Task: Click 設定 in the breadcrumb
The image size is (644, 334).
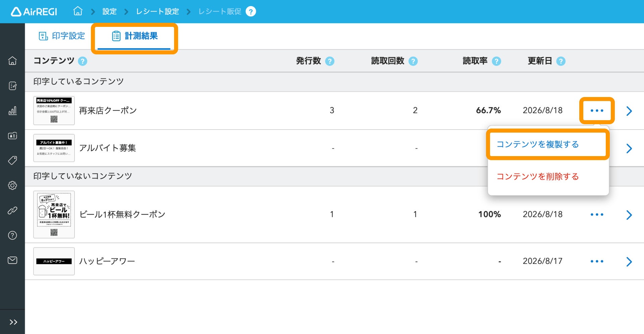Action: [x=109, y=11]
